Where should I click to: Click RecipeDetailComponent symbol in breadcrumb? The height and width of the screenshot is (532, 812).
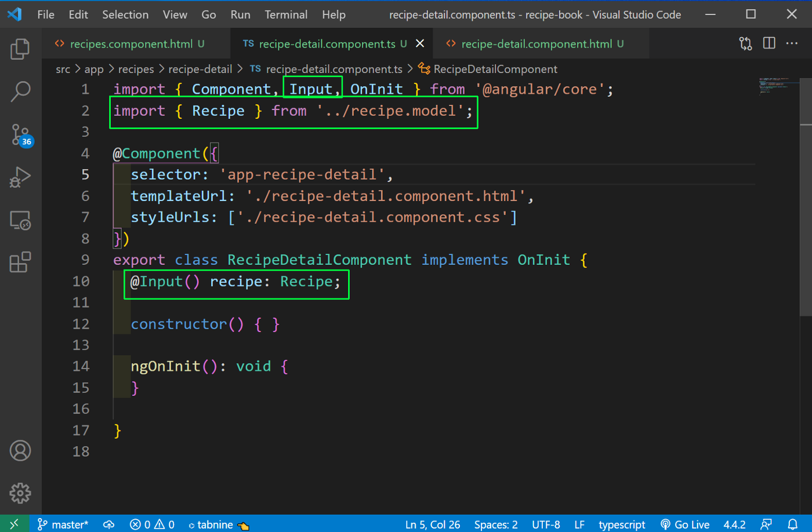(488, 69)
